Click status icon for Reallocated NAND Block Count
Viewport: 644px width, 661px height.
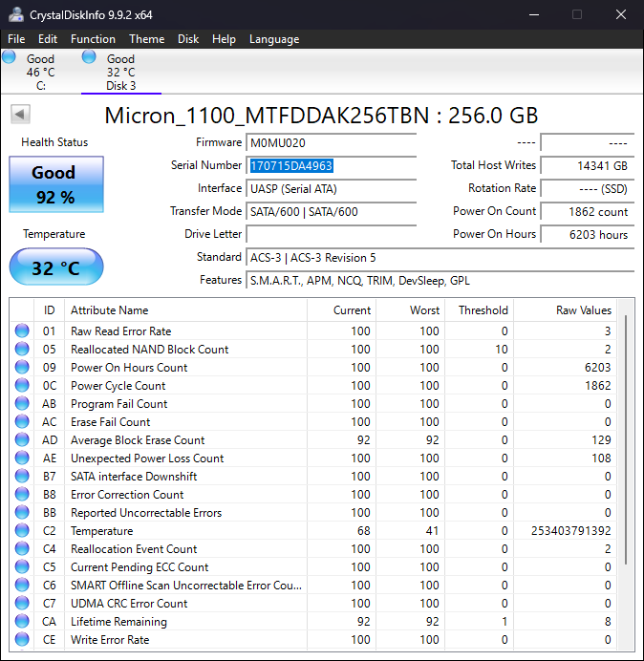click(x=22, y=349)
